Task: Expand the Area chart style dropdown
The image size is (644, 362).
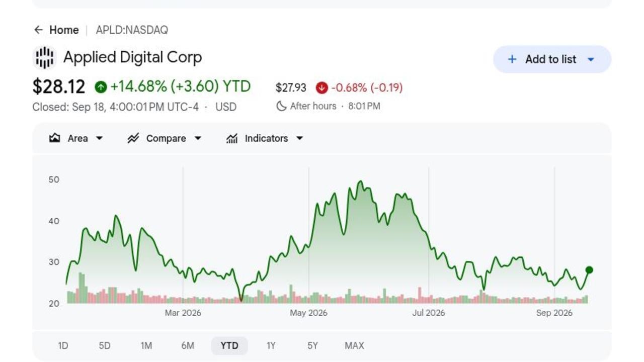Action: (99, 138)
